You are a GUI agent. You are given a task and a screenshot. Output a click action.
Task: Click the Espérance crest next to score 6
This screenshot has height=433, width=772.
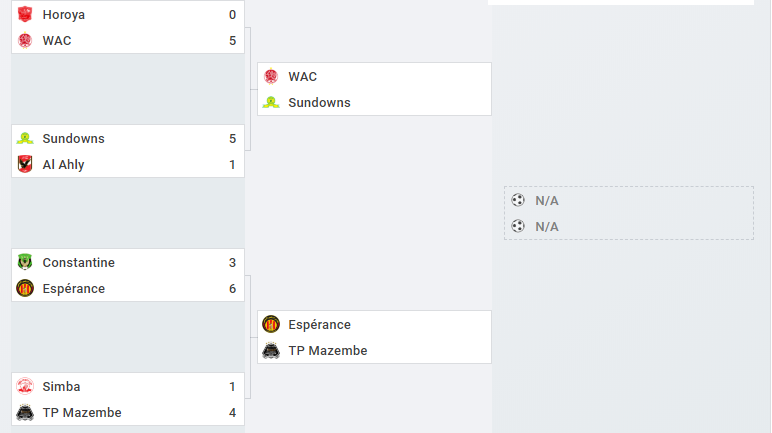coord(25,288)
